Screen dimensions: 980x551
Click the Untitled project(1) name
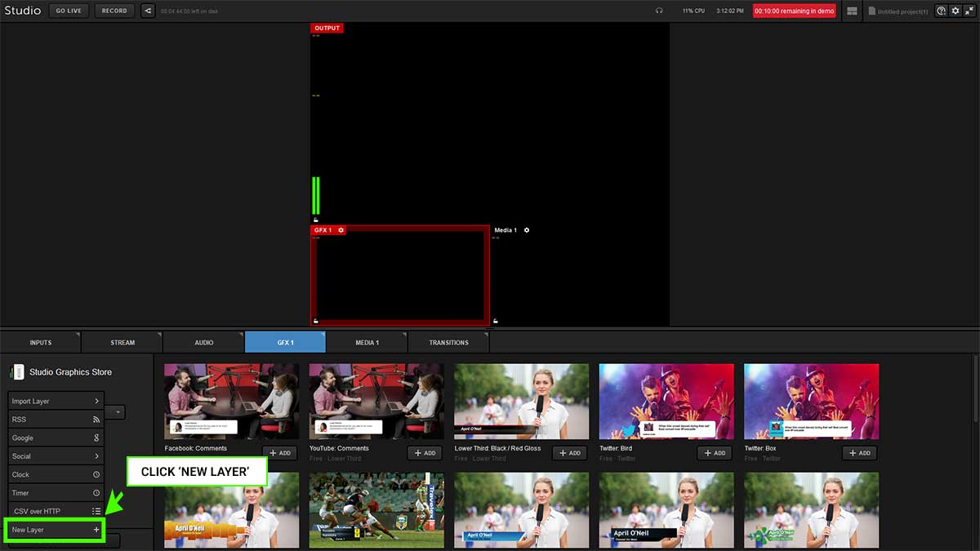pyautogui.click(x=903, y=11)
